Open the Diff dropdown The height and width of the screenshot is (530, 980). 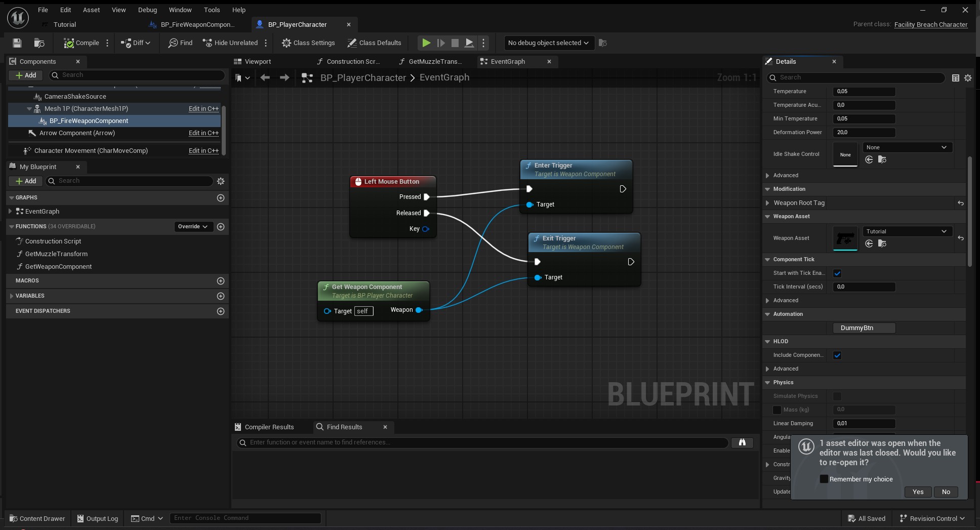136,43
